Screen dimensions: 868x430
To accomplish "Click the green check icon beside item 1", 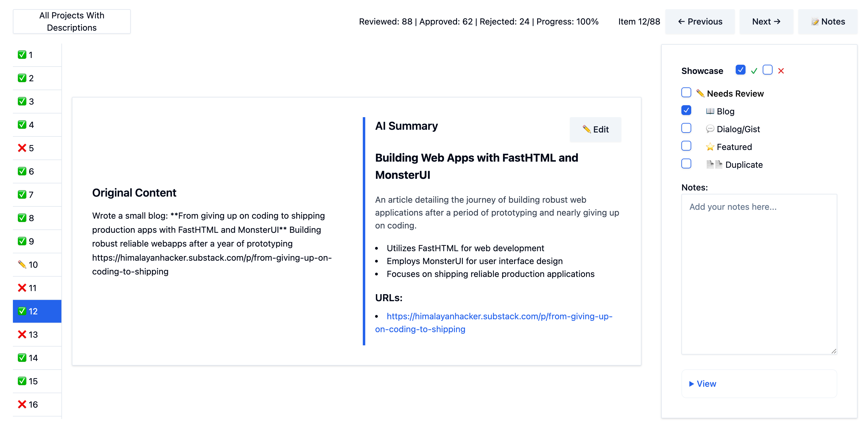I will (22, 55).
